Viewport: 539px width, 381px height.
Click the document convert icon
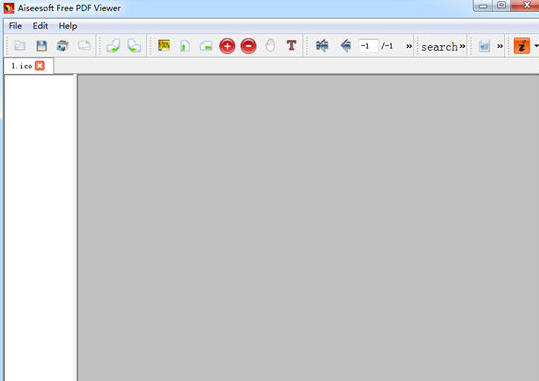tap(484, 45)
